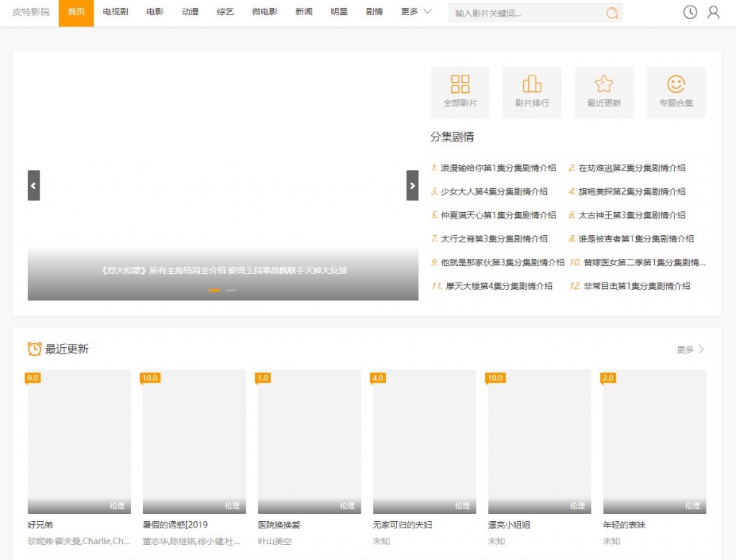Screen dimensions: 736x560
Task: Open 更多 link in 最近更新 section
Action: pyautogui.click(x=690, y=349)
